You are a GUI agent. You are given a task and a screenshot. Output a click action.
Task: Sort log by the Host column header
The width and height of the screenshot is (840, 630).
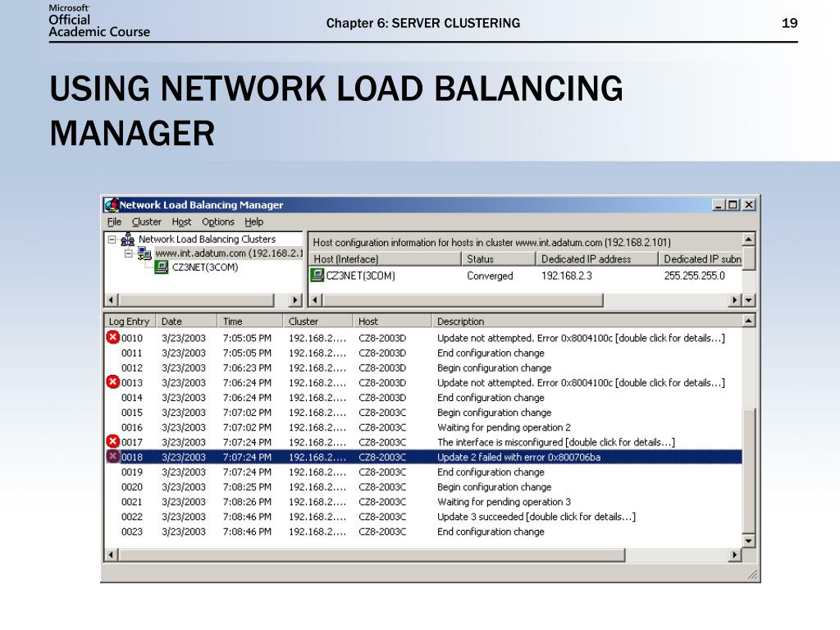click(392, 322)
